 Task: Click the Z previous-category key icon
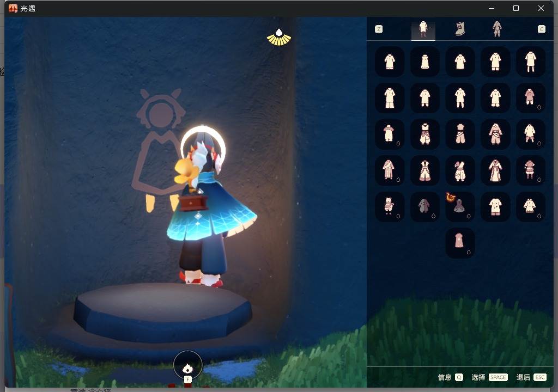(x=379, y=29)
